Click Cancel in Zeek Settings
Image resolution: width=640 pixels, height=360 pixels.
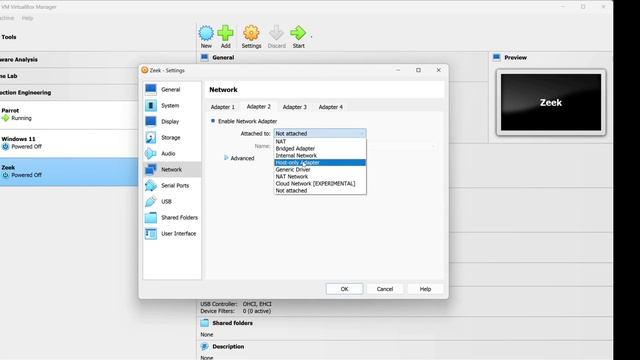pyautogui.click(x=384, y=289)
